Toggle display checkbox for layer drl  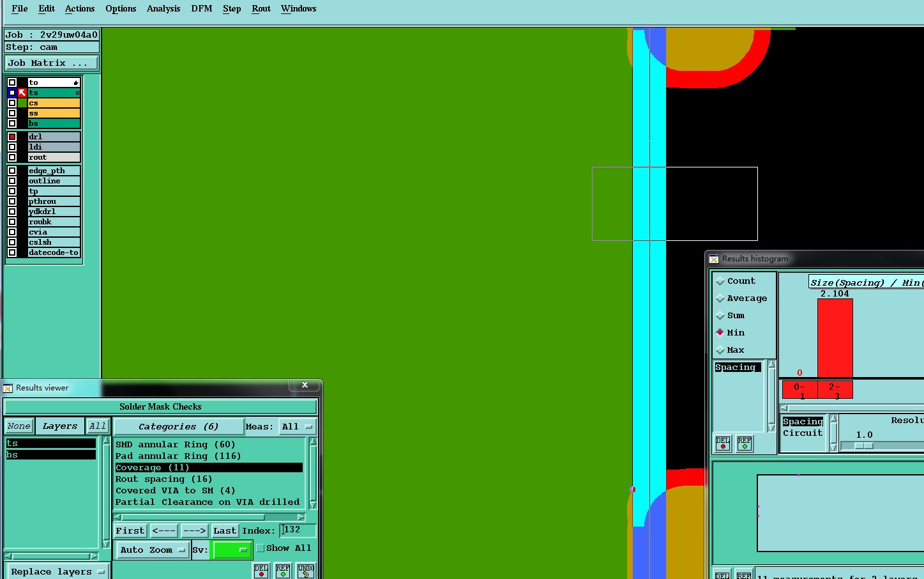click(12, 137)
